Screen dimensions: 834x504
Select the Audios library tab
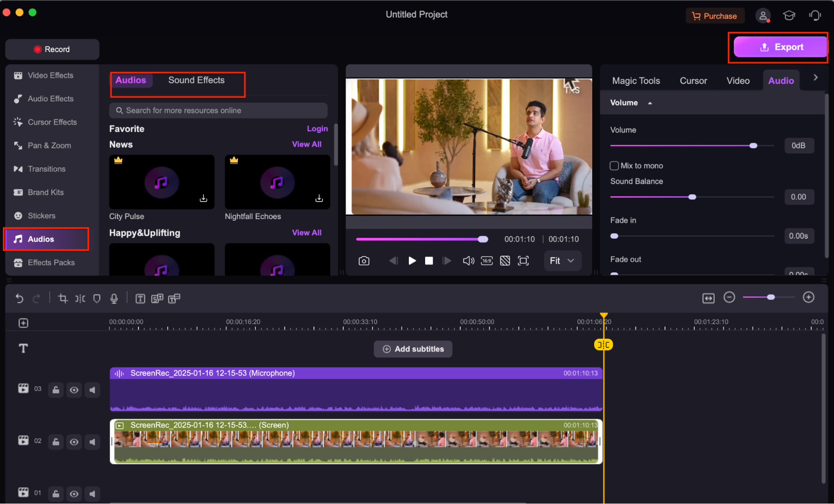(131, 80)
